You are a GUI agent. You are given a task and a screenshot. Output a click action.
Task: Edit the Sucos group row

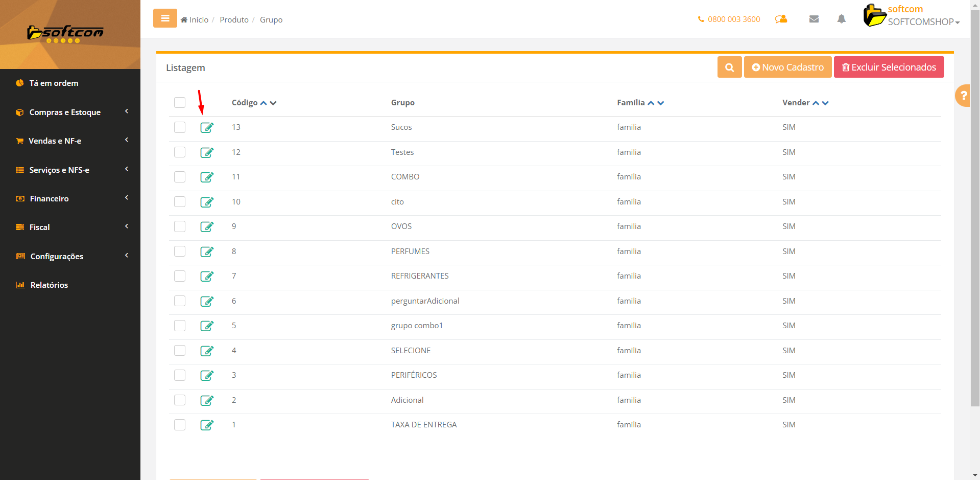pyautogui.click(x=207, y=127)
